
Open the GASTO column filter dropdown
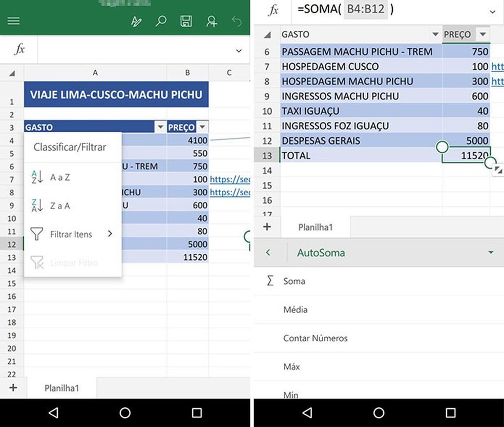coord(160,127)
